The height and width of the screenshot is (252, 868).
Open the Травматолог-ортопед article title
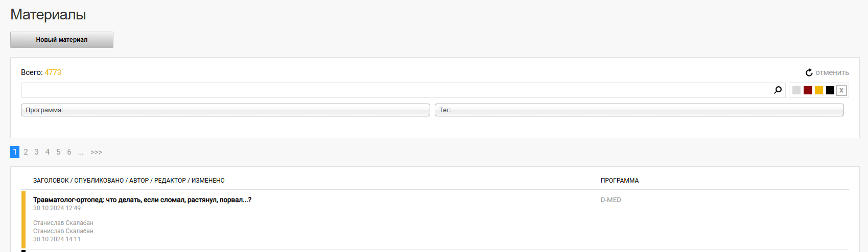[142, 200]
